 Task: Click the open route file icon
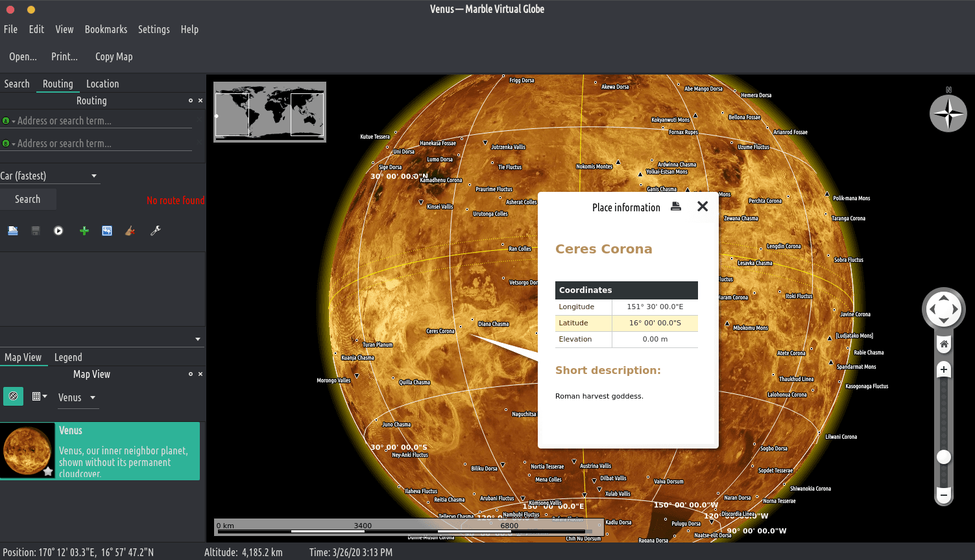(x=13, y=231)
